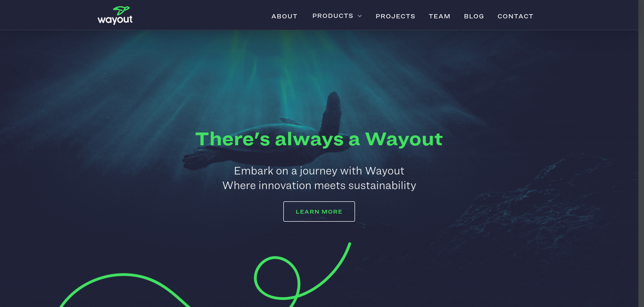Click the green bird icon in Wayout logo
Screen dimensions: 644x307
click(122, 10)
